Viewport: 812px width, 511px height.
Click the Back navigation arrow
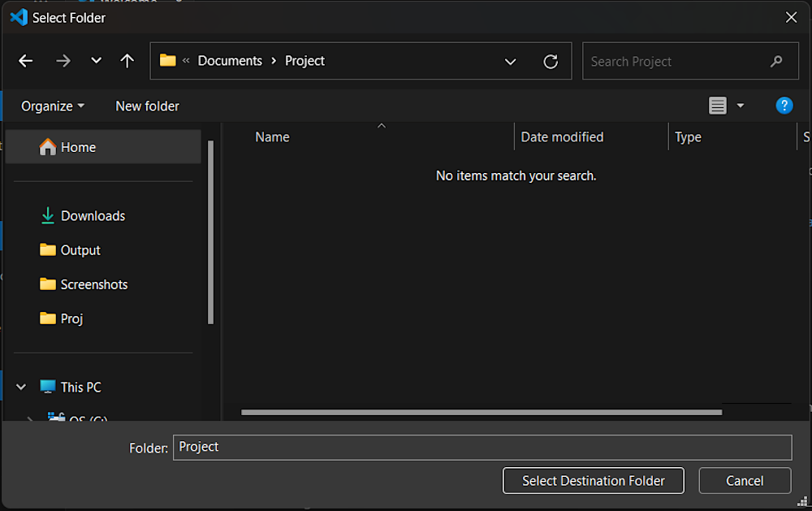click(26, 61)
